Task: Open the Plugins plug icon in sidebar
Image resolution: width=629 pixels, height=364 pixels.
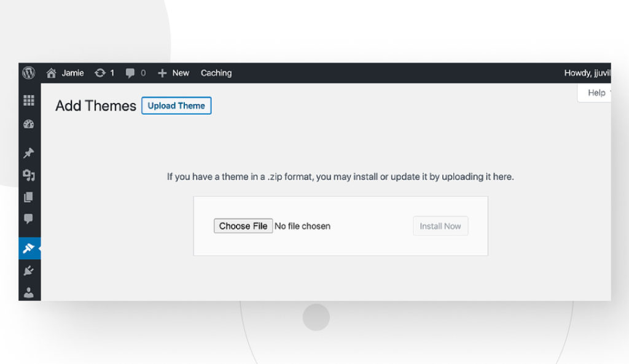Action: [28, 271]
